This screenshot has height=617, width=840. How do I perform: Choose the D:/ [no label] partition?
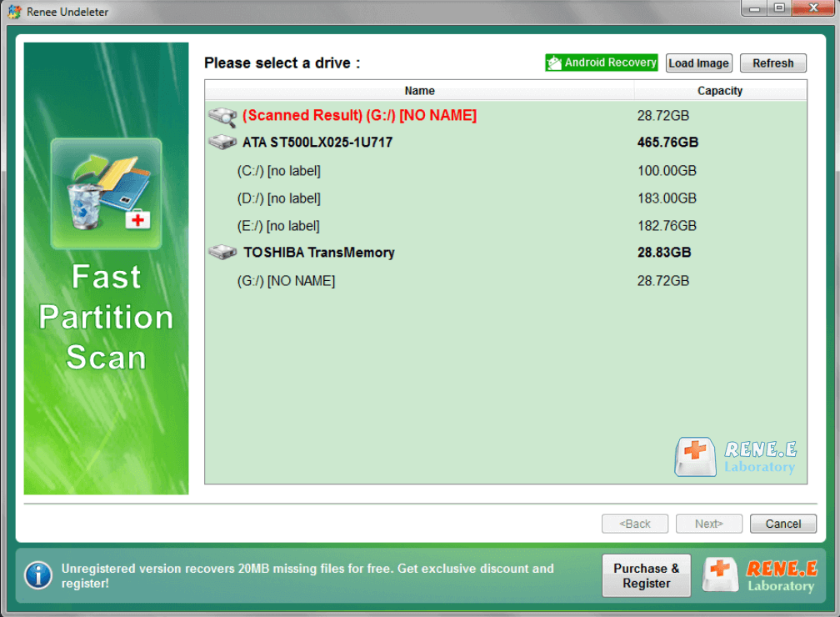coord(279,198)
